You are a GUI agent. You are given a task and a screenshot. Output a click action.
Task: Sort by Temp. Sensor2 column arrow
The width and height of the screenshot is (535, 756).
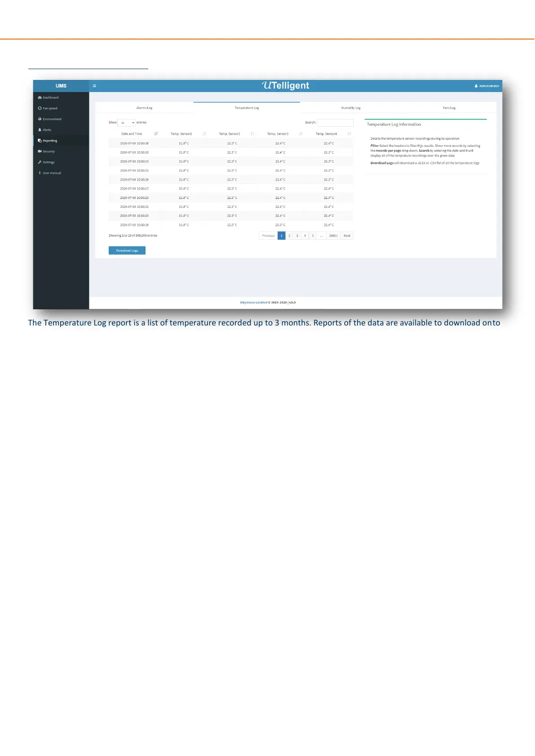pos(252,134)
